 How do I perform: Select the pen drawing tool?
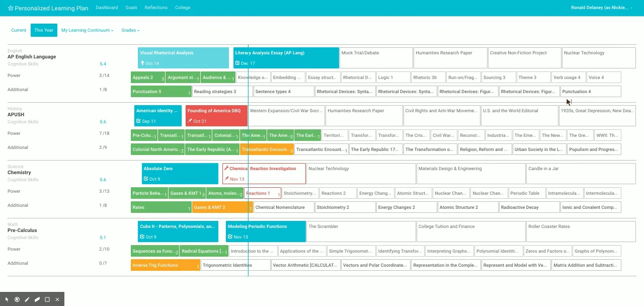27,299
